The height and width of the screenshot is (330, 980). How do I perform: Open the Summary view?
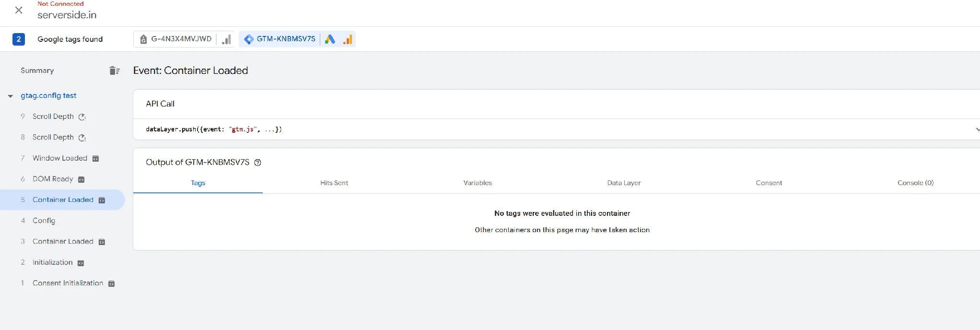coord(37,71)
